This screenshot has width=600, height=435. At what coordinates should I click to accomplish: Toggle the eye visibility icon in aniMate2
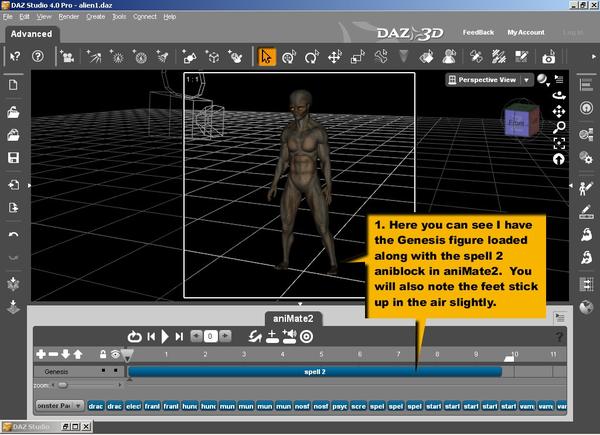point(115,354)
